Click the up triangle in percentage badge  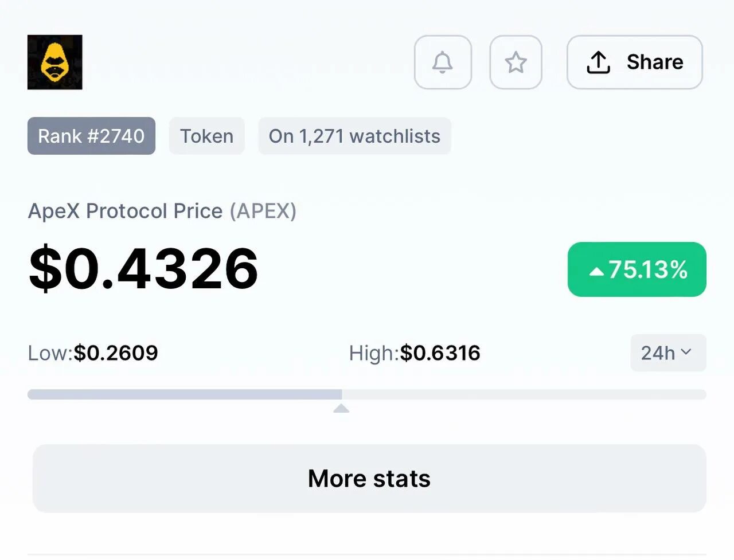[x=596, y=271]
